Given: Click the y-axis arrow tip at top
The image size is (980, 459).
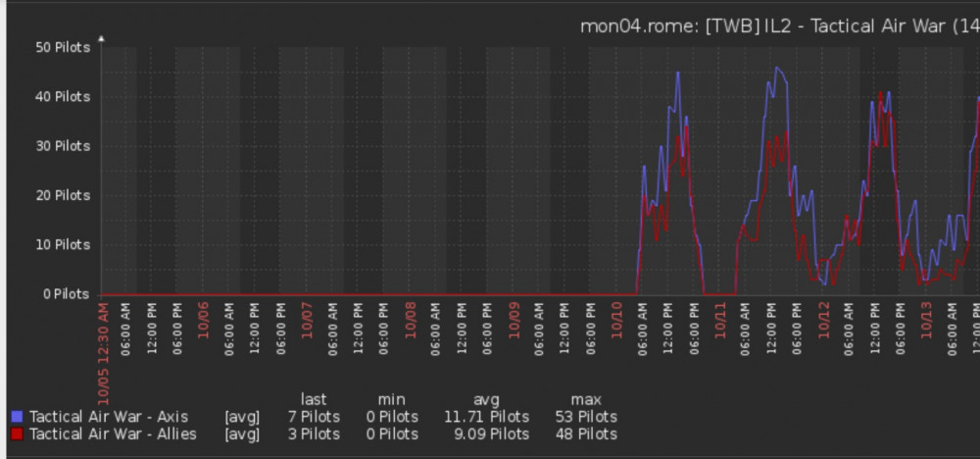Looking at the screenshot, I should (101, 39).
